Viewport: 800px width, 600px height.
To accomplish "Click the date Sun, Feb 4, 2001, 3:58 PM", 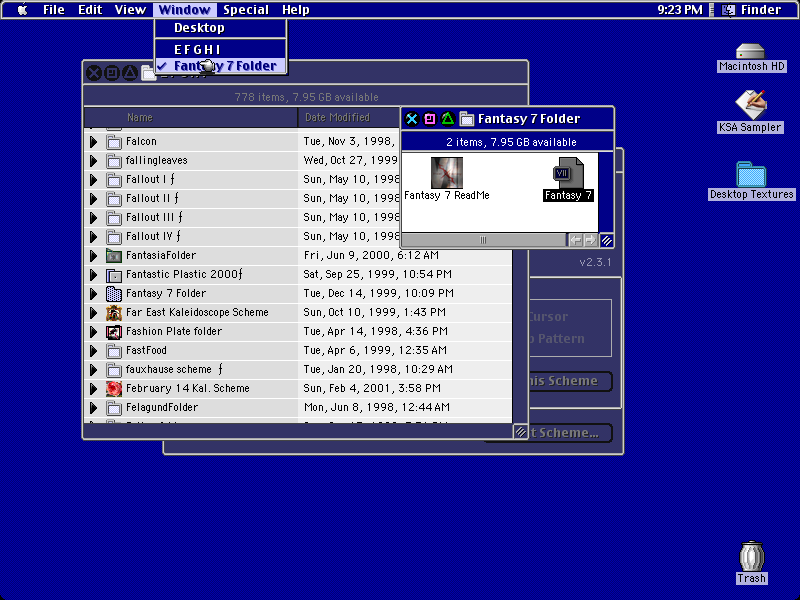I will [372, 388].
